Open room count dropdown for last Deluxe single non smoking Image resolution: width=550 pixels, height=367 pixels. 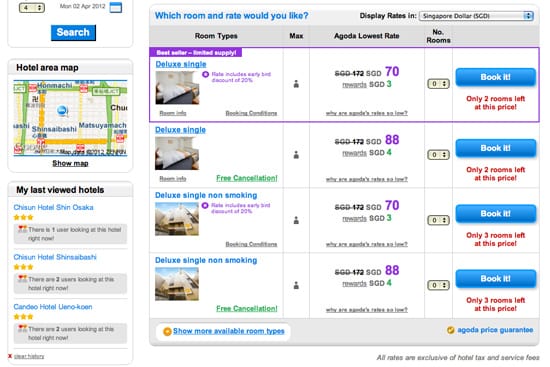(x=438, y=285)
